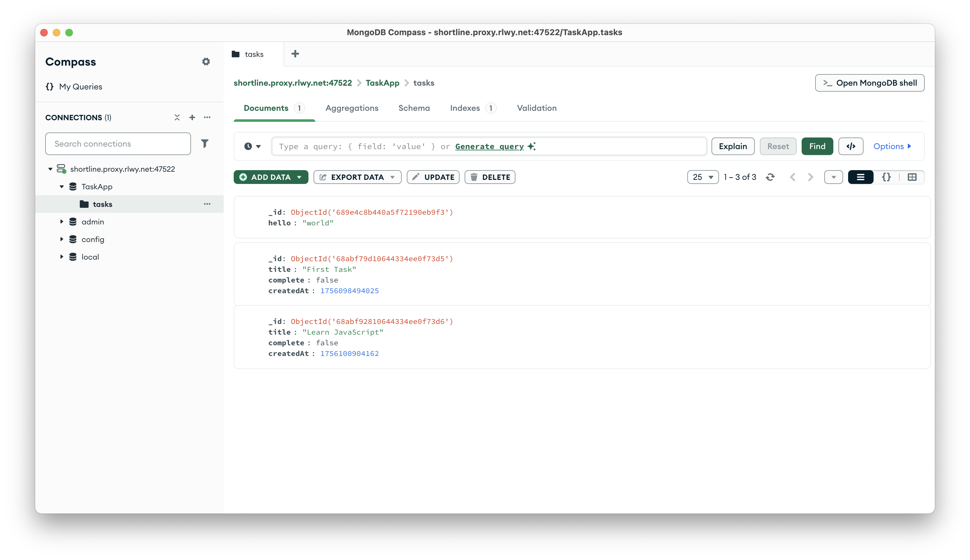Click the Find button
Image resolution: width=970 pixels, height=560 pixels.
(817, 146)
